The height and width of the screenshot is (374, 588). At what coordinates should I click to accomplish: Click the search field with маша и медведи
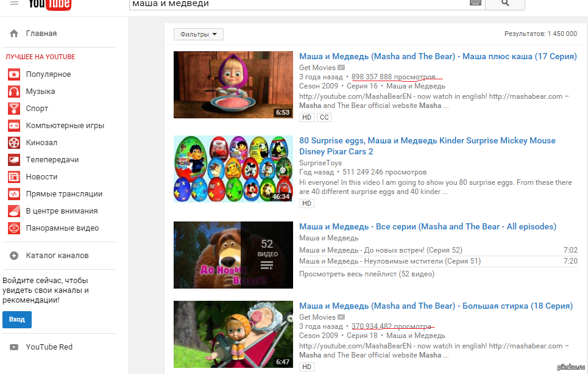299,4
